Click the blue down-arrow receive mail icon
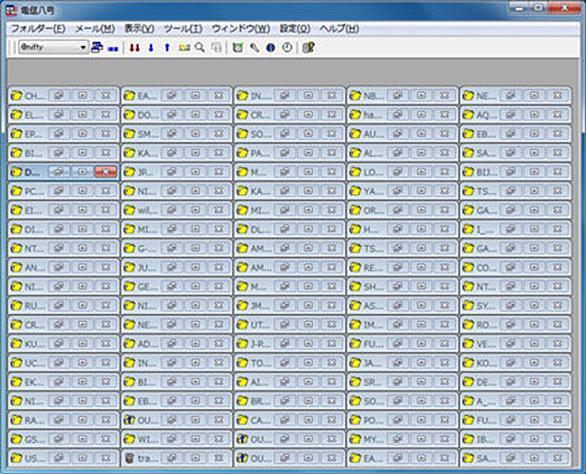This screenshot has height=474, width=586. [x=151, y=48]
